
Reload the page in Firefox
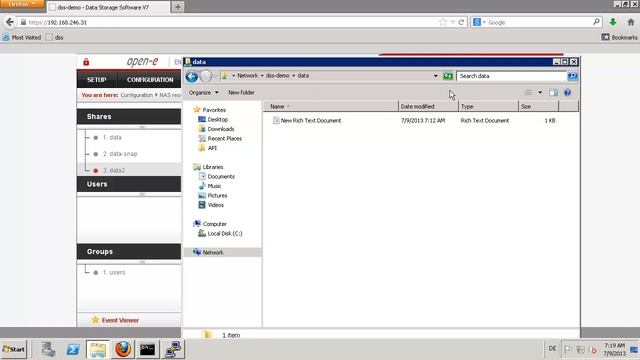[x=461, y=22]
